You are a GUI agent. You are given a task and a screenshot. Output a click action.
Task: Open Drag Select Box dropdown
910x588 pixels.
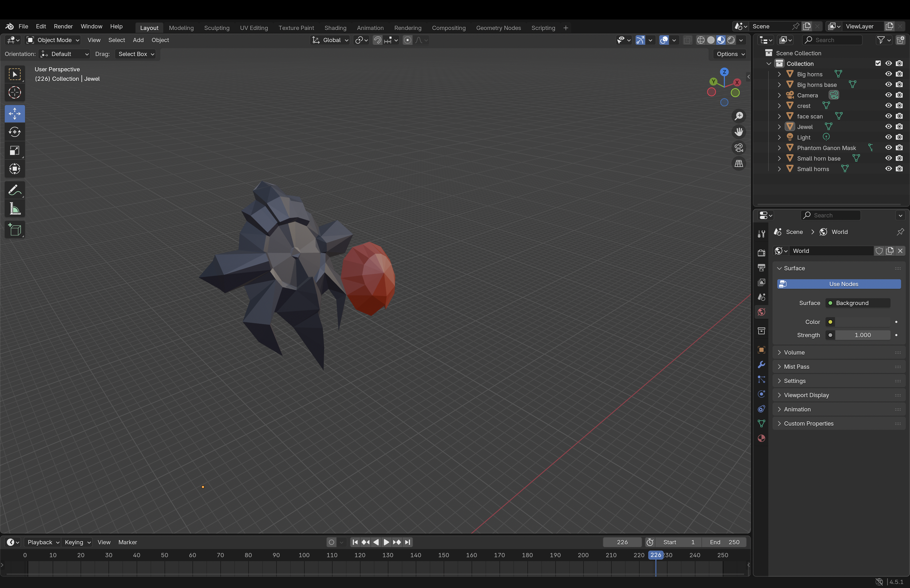point(135,54)
